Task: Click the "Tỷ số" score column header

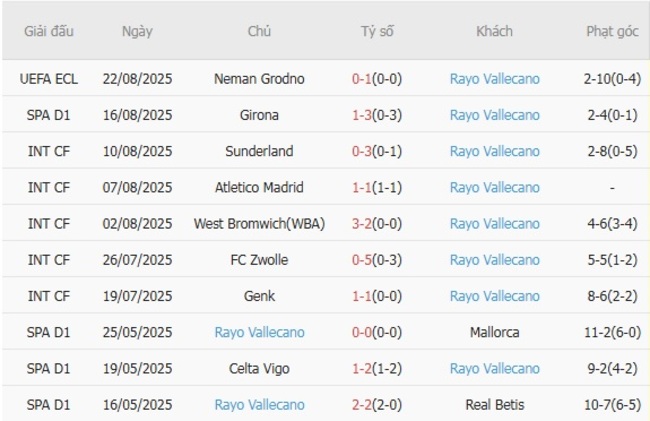Action: (377, 32)
